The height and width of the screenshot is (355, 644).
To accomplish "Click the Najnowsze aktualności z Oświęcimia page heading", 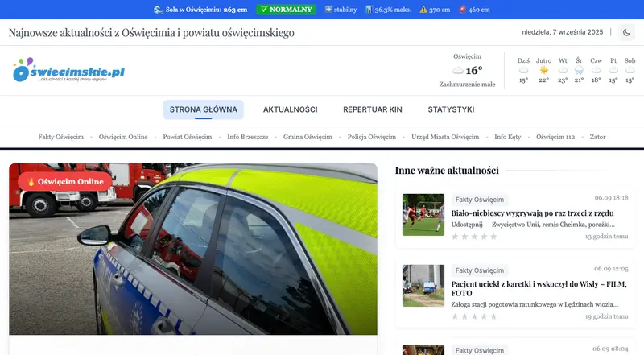I will pyautogui.click(x=151, y=32).
